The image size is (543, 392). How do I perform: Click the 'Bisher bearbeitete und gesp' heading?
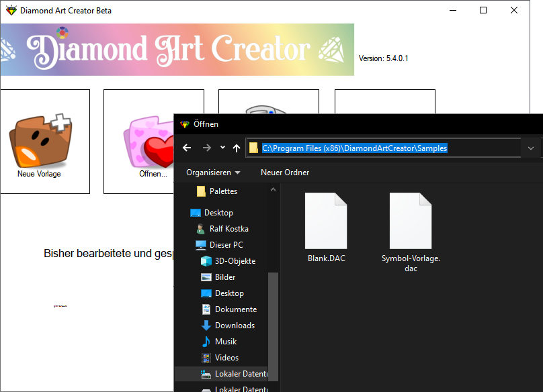(108, 253)
